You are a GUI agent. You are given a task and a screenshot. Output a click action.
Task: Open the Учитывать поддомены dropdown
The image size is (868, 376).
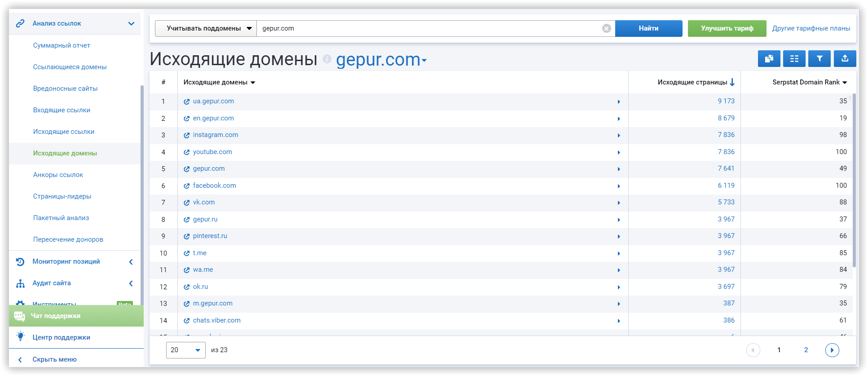206,28
